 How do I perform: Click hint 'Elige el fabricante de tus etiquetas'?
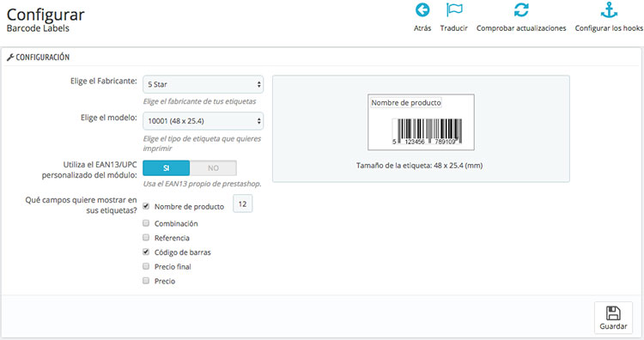coord(199,101)
